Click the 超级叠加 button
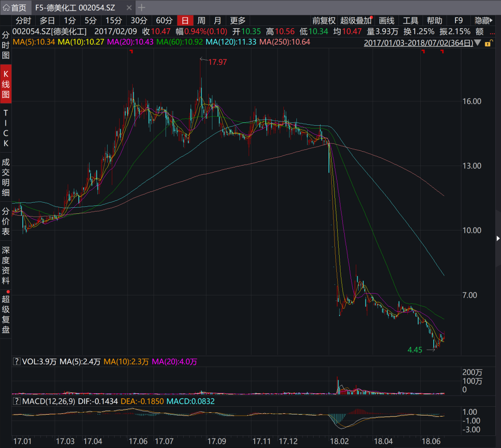501x448 pixels. pyautogui.click(x=356, y=20)
